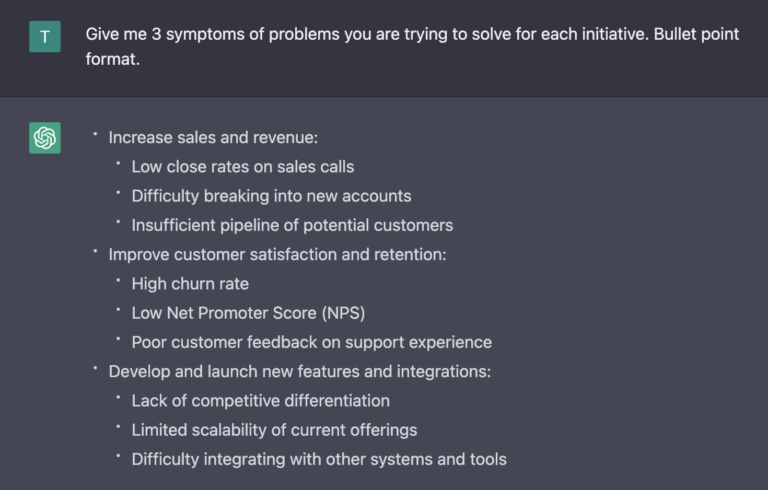Click 'Lack of competitive differentiation' bullet
The image size is (768, 490).
[x=261, y=401]
